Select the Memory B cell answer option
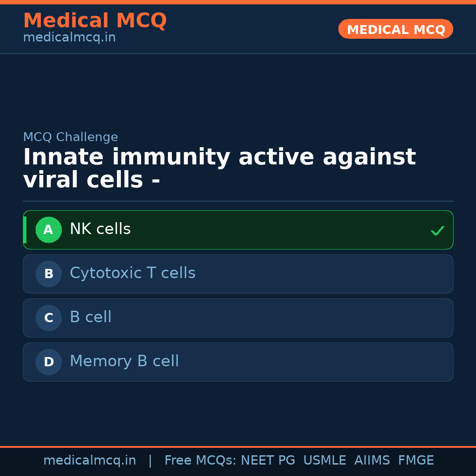The width and height of the screenshot is (476, 476). coord(238,362)
